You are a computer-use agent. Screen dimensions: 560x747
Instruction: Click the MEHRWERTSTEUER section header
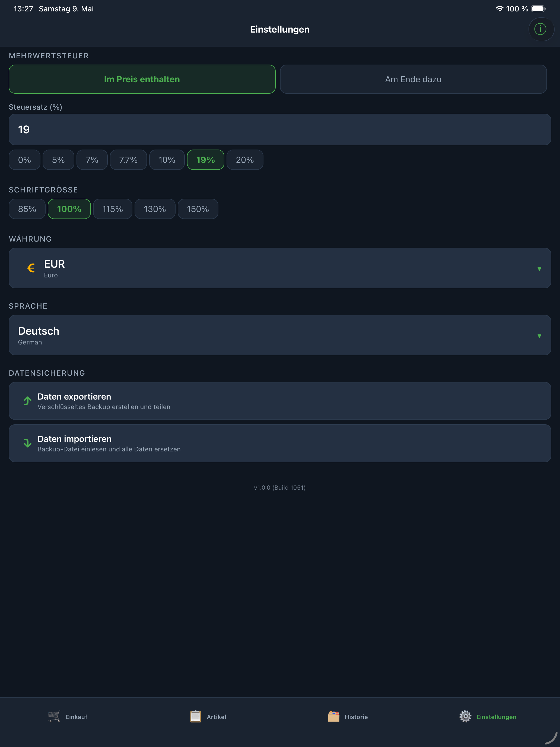[x=49, y=56]
